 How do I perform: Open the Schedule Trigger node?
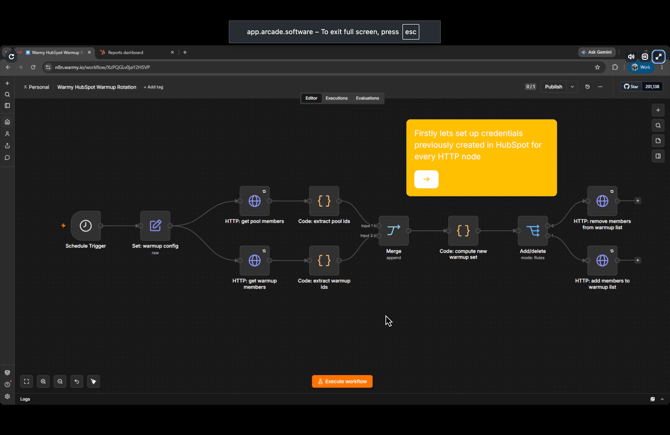85,226
